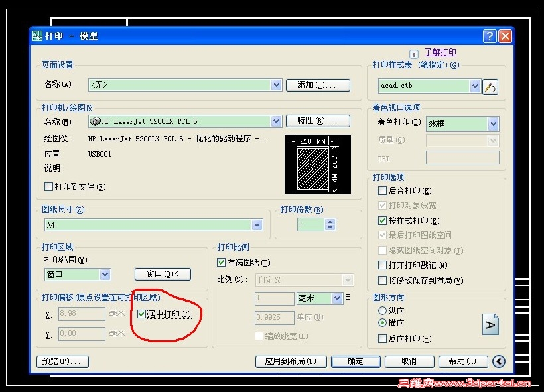
Task: Click the info icon beside 了解打印
Action: pos(413,54)
